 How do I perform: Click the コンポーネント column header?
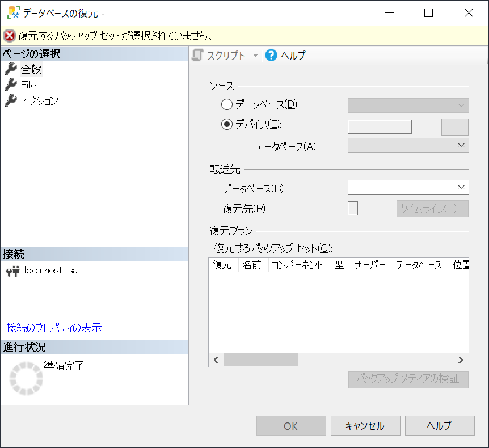point(300,265)
